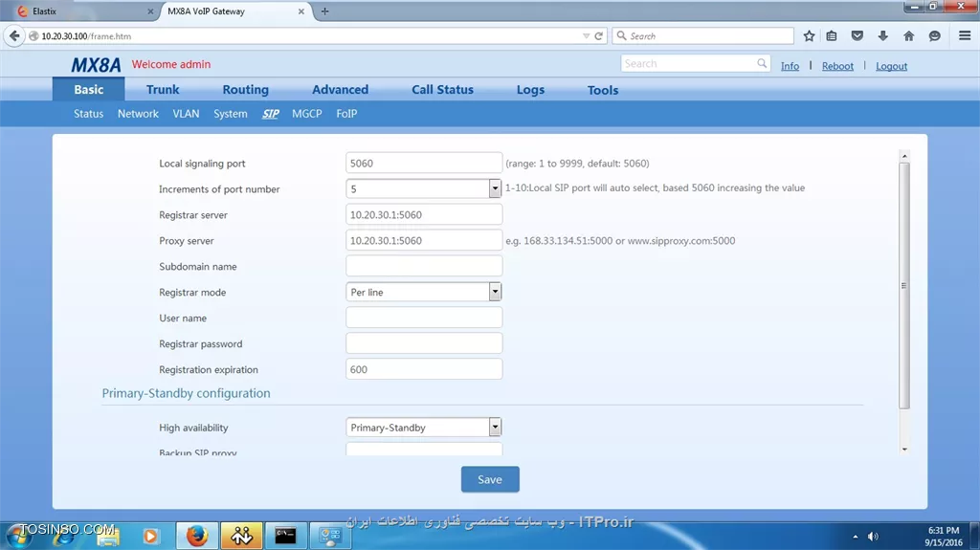Go to Status submenu
Viewport: 980px width, 550px height.
[88, 114]
